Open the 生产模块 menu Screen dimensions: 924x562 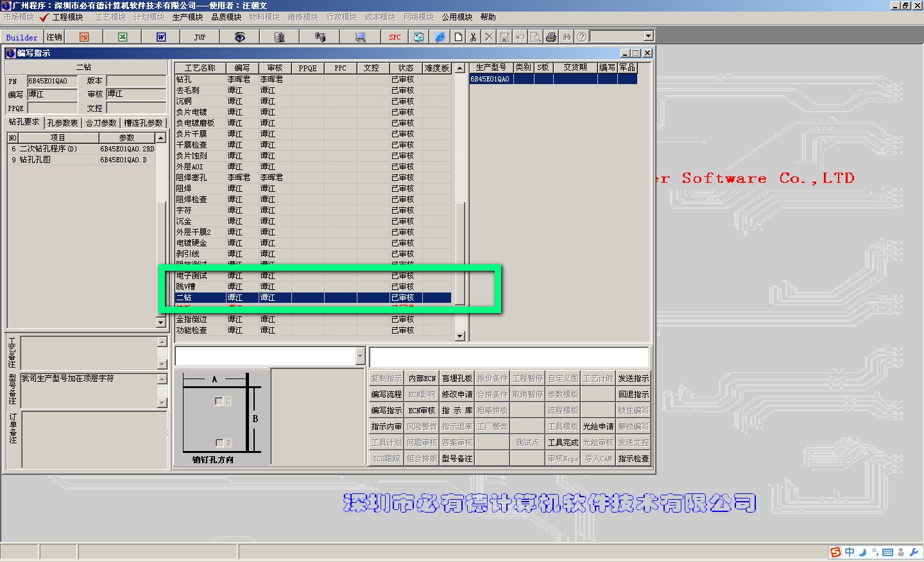(x=187, y=17)
